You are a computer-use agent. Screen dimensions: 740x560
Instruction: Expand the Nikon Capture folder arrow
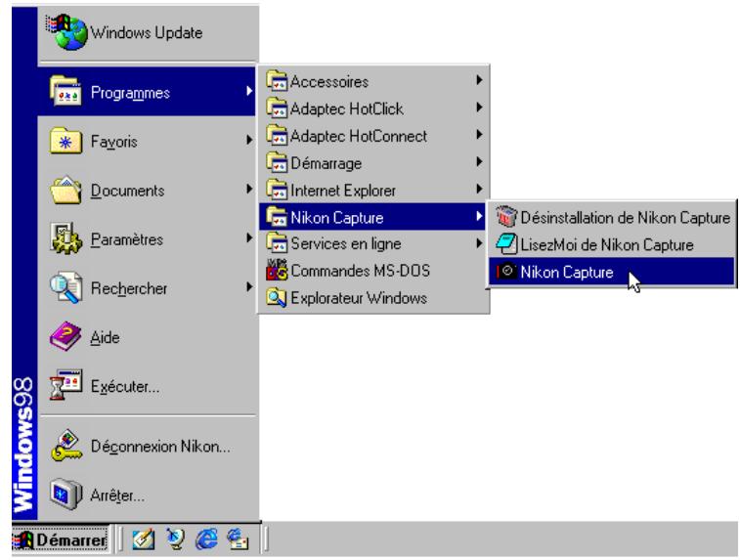pos(479,216)
